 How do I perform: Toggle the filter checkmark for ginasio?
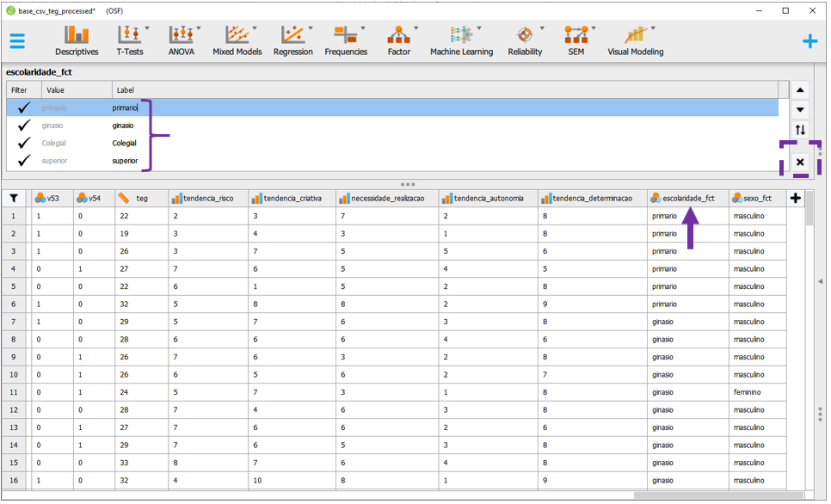24,126
